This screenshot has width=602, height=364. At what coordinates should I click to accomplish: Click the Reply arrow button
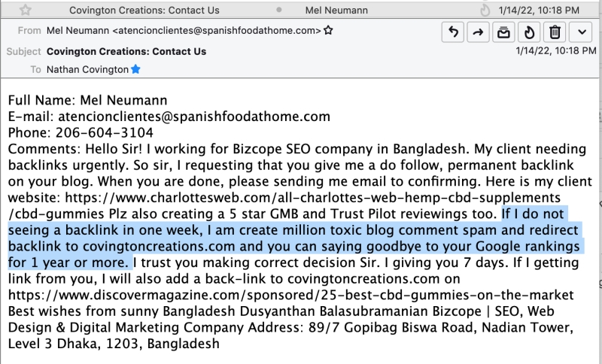coord(453,32)
